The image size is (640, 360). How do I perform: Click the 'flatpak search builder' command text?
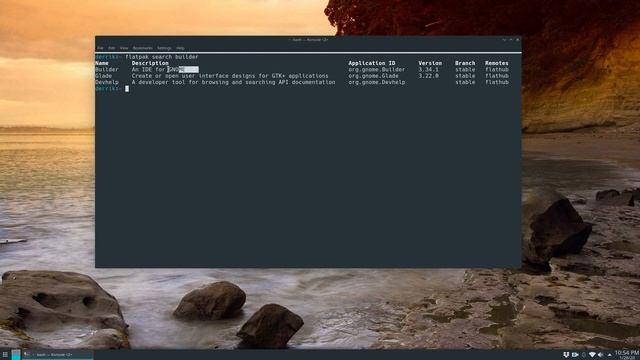tap(162, 57)
